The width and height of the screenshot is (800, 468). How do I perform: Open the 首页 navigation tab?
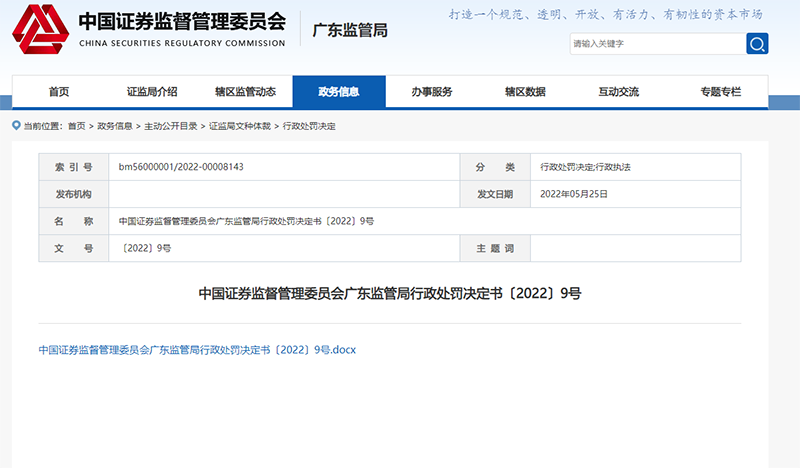tap(59, 92)
